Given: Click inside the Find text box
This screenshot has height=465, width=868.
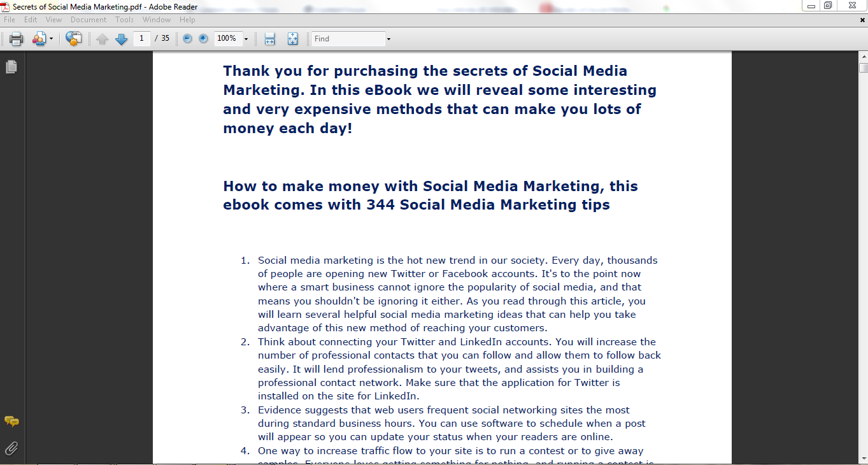Looking at the screenshot, I should pyautogui.click(x=348, y=39).
